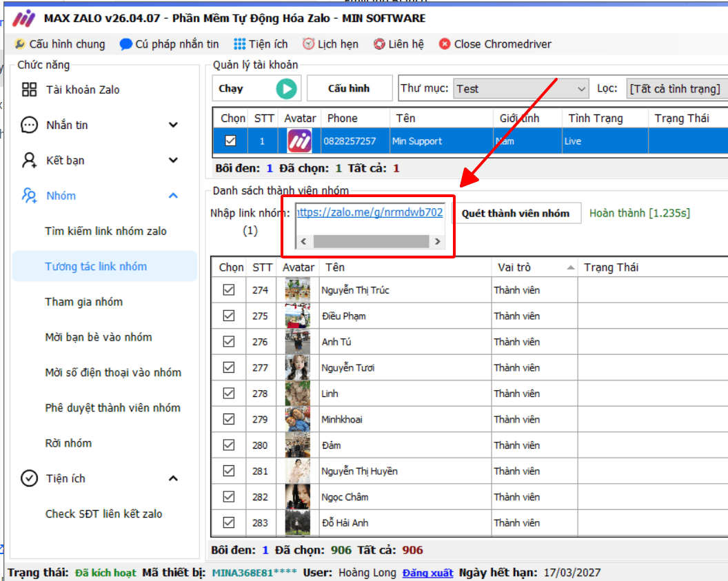Uncheck the Min Support account checkbox
728x581 pixels.
click(230, 141)
